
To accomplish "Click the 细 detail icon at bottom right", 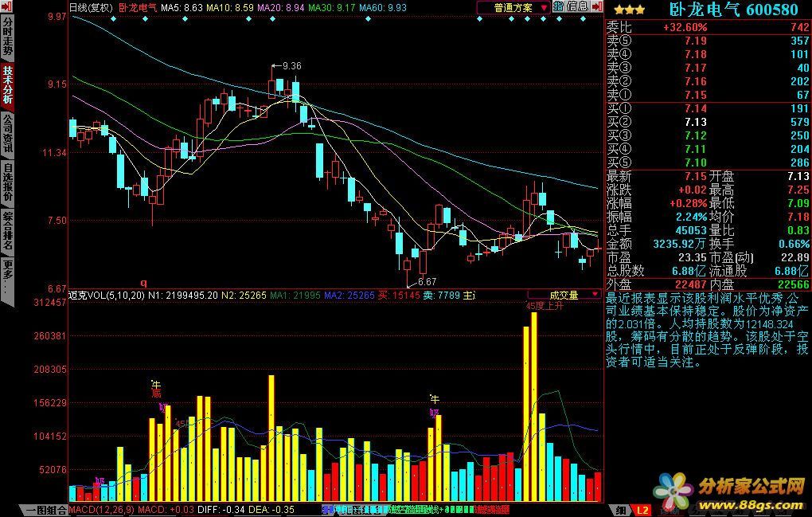I will (620, 511).
